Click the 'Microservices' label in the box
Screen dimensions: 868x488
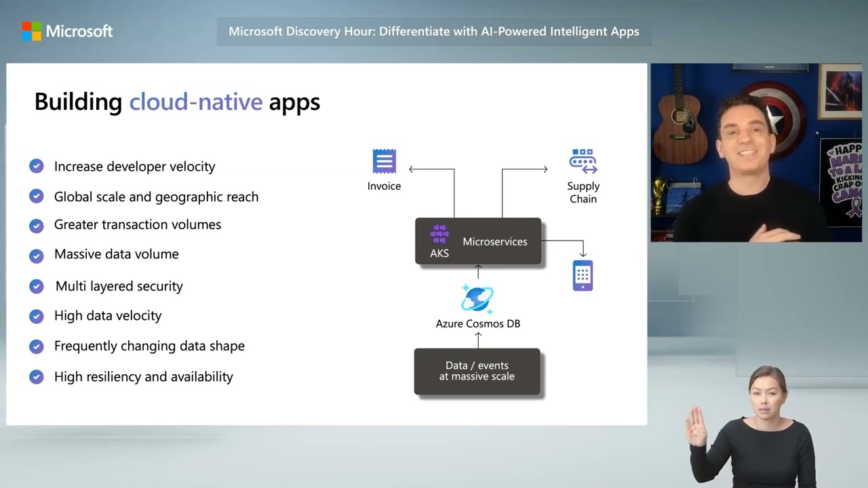[494, 241]
